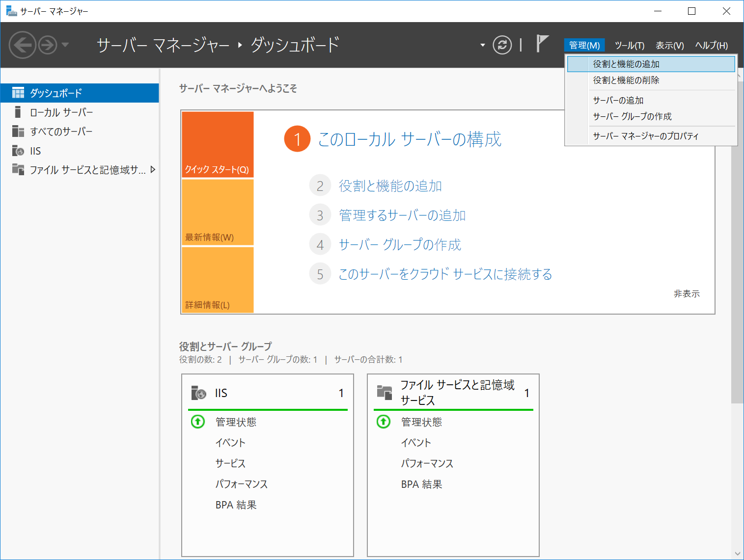Click the 管理するサーバーの追加 link
This screenshot has width=744, height=560.
pyautogui.click(x=402, y=215)
